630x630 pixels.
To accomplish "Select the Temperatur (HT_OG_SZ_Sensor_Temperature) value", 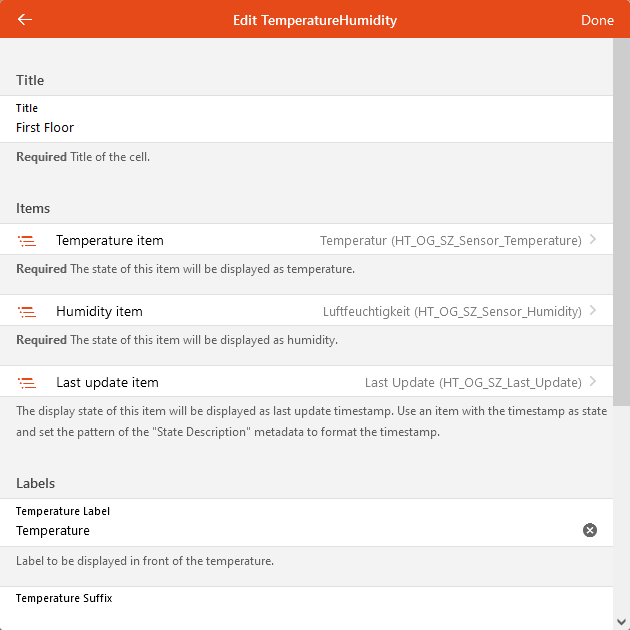I will (450, 241).
